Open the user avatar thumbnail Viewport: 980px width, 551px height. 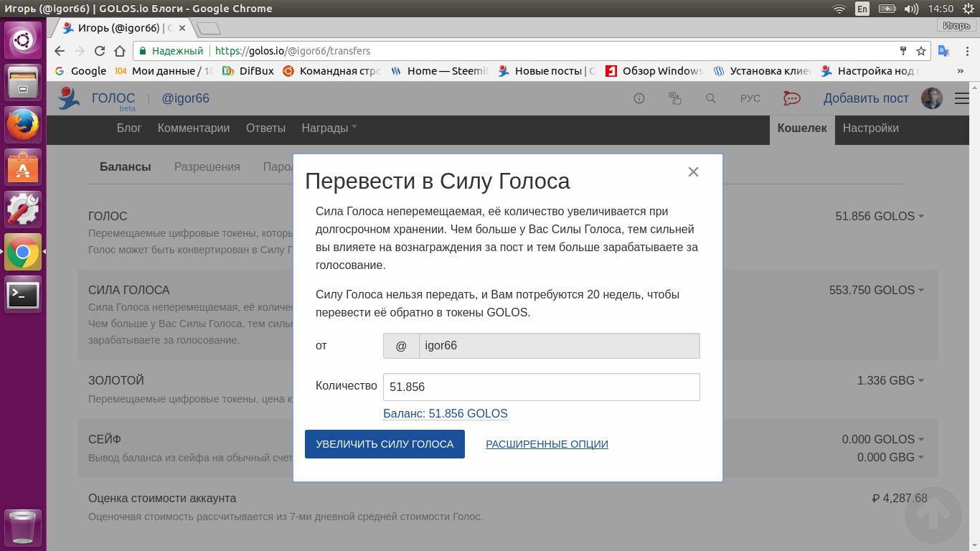pyautogui.click(x=932, y=98)
